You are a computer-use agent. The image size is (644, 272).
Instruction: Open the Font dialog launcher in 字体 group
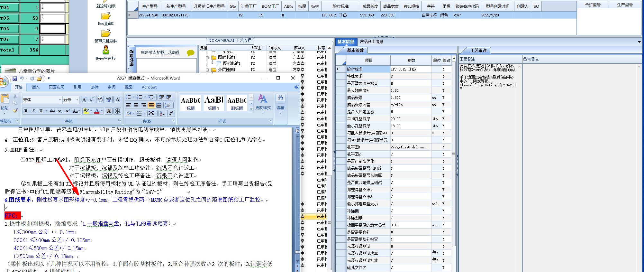[120, 121]
